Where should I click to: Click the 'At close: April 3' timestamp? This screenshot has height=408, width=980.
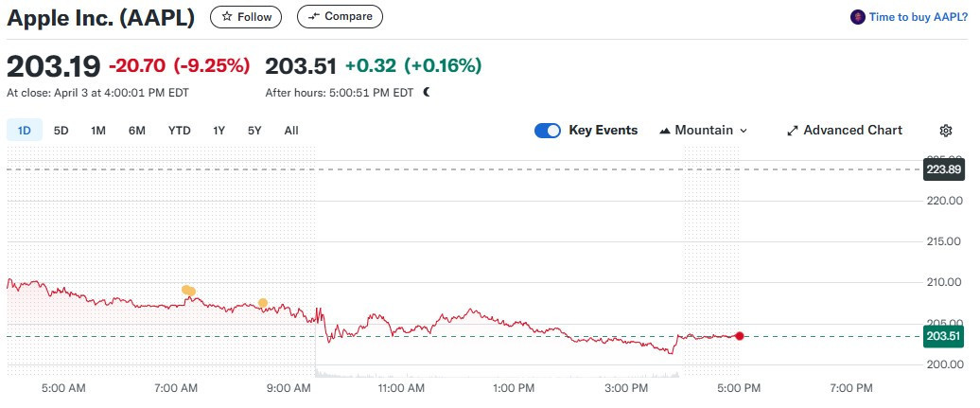[x=97, y=93]
